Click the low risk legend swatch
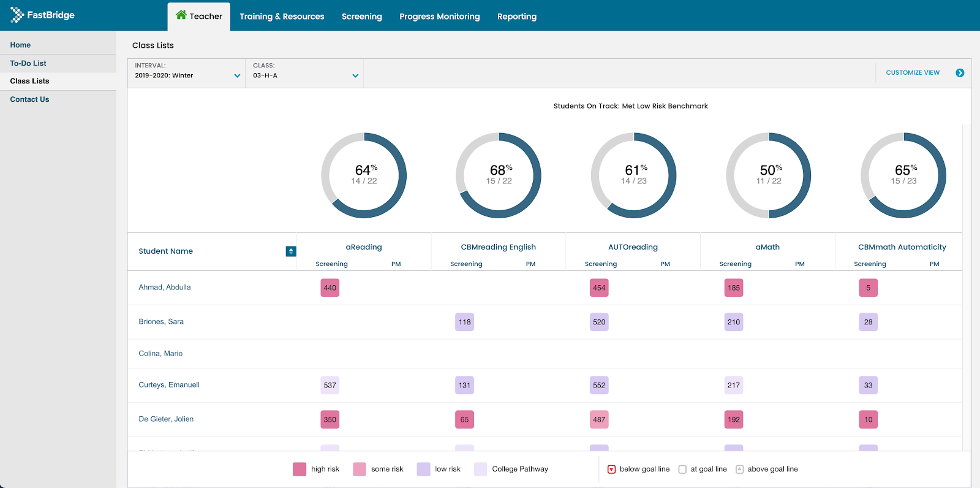 click(x=423, y=470)
